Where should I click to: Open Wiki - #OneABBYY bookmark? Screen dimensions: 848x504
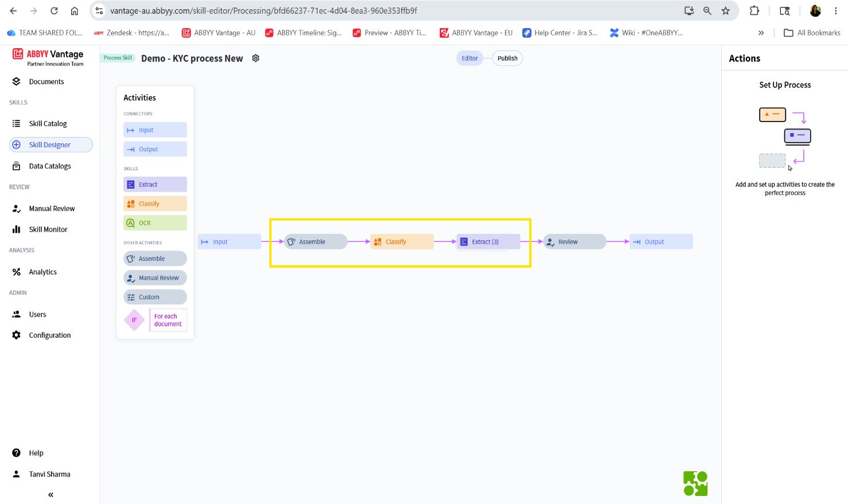point(646,33)
